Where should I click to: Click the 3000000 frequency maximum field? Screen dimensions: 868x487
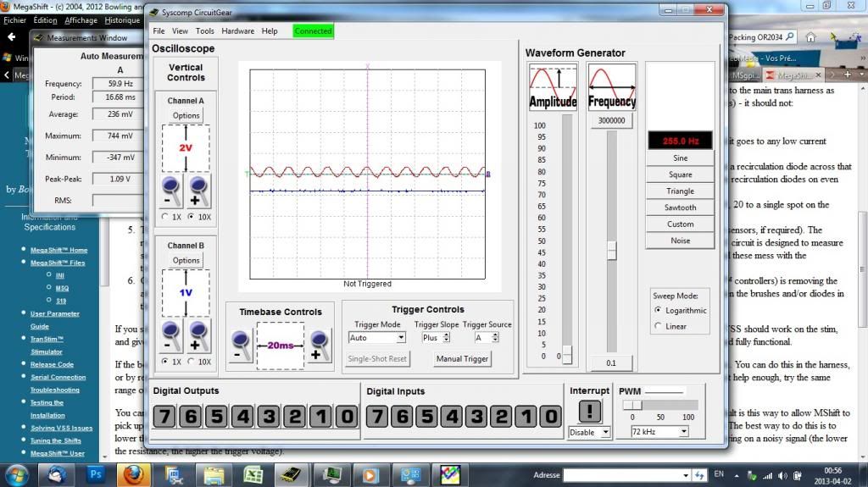coord(612,120)
